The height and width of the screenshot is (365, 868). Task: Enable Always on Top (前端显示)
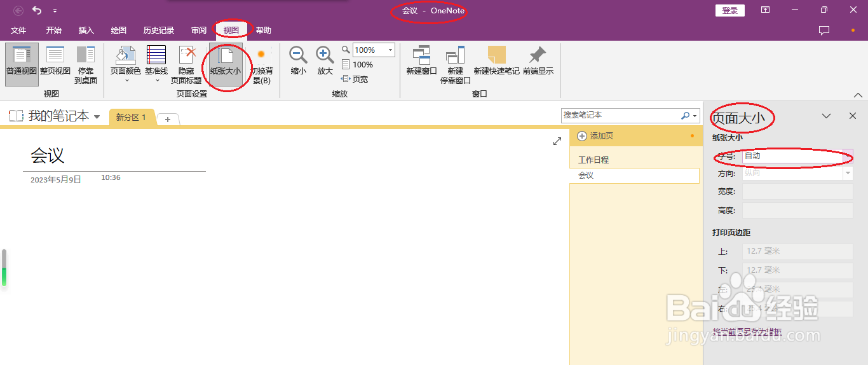tap(538, 61)
